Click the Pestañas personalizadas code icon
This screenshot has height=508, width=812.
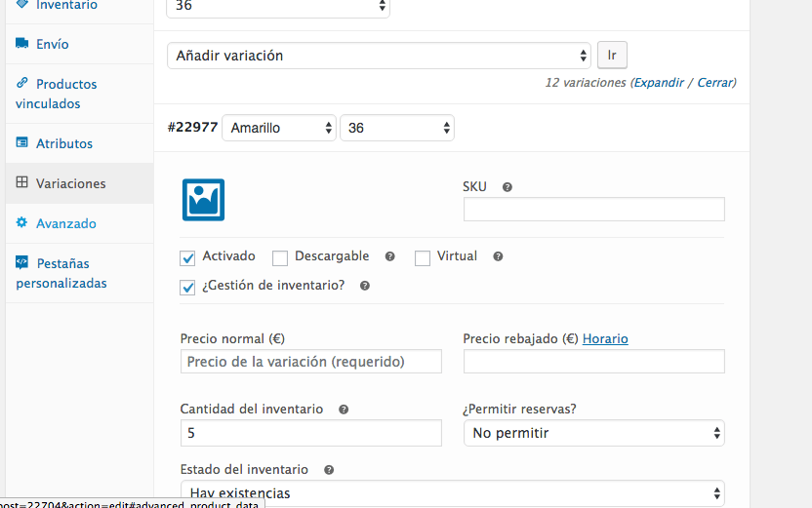click(21, 262)
